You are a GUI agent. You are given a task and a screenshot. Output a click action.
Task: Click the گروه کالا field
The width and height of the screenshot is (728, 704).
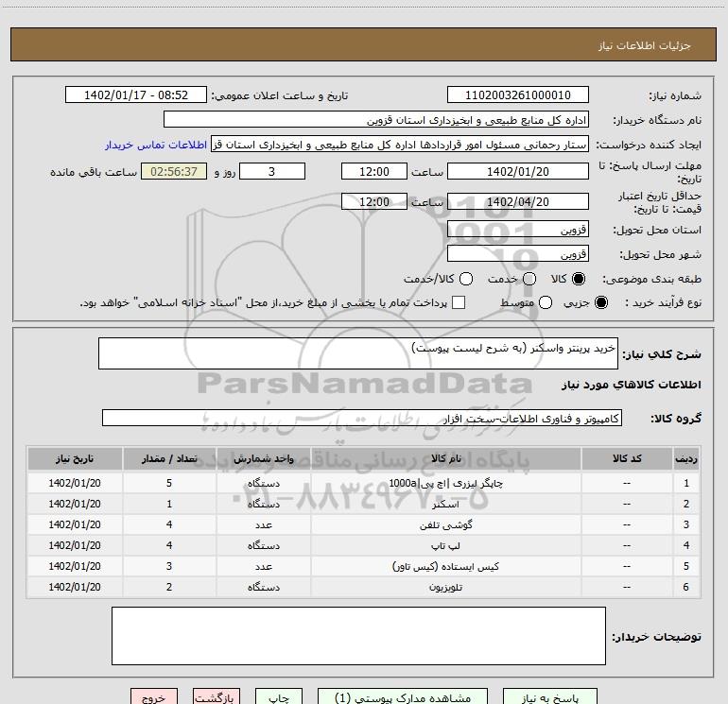pos(362,418)
